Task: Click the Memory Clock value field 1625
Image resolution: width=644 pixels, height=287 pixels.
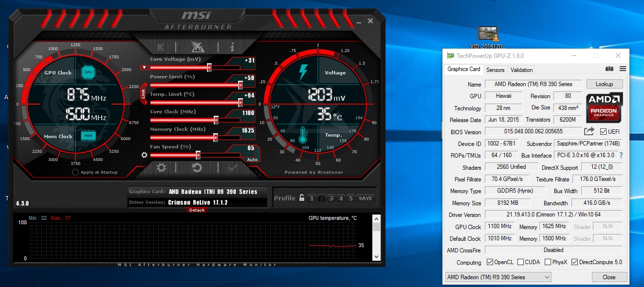Action: (x=248, y=130)
